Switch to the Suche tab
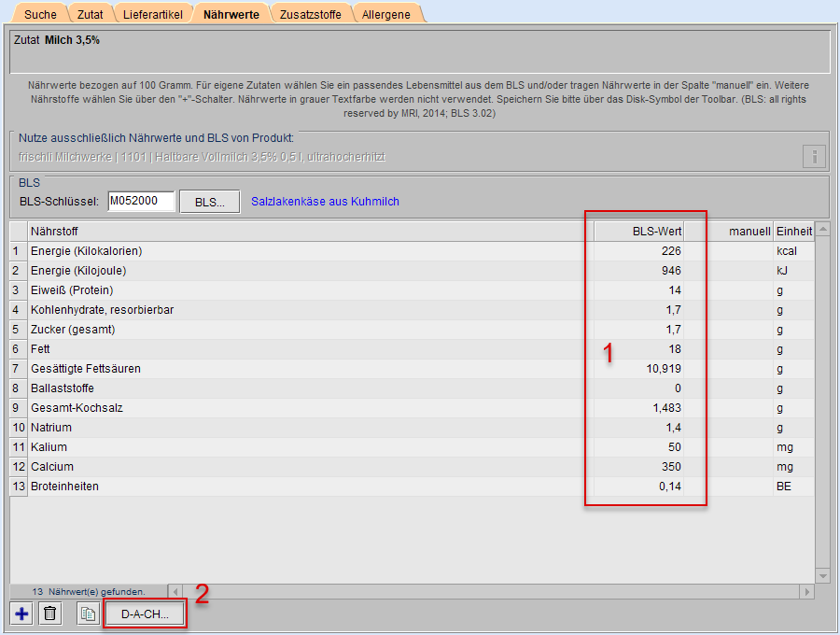Image resolution: width=840 pixels, height=635 pixels. [40, 14]
